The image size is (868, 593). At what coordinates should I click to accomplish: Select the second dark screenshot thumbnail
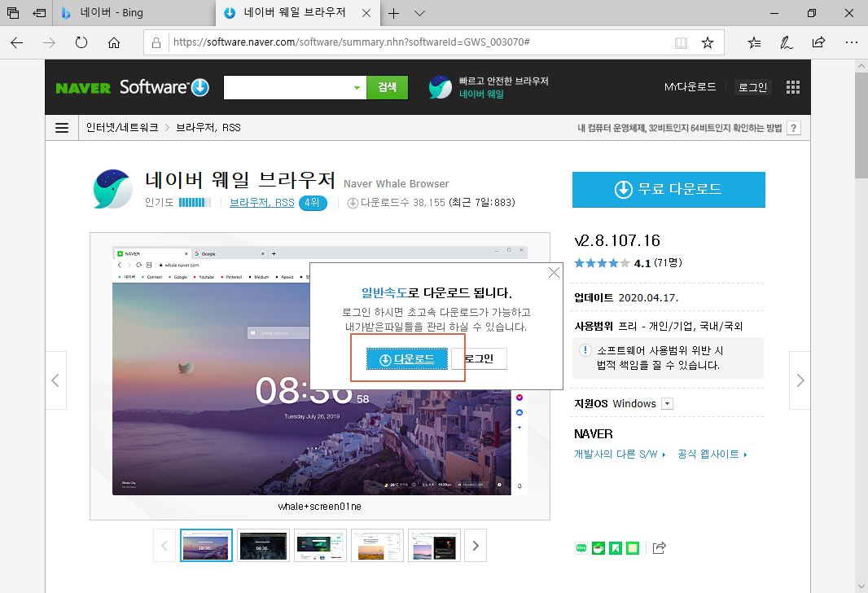coord(263,546)
